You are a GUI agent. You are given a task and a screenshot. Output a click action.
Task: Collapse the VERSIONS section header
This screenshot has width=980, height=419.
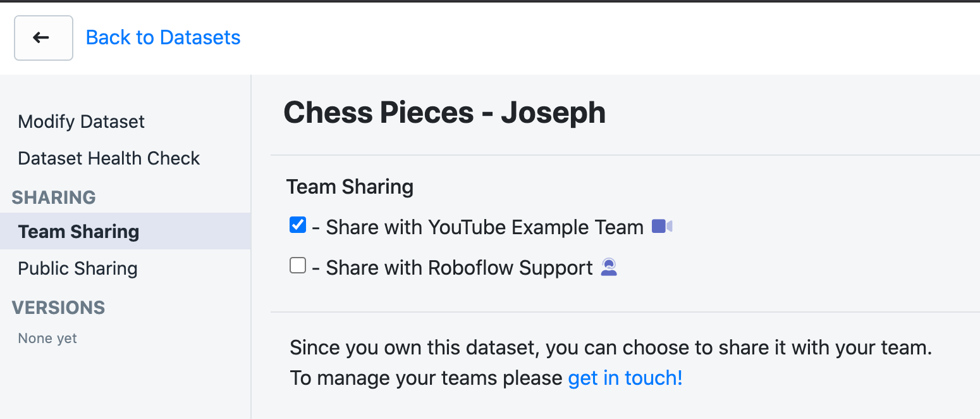pos(58,308)
